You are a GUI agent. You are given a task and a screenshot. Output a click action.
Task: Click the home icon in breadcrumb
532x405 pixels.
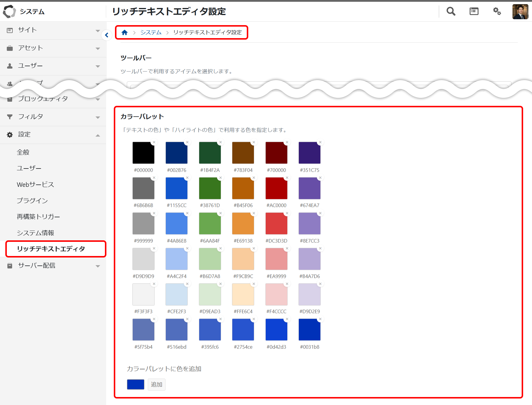tap(124, 33)
